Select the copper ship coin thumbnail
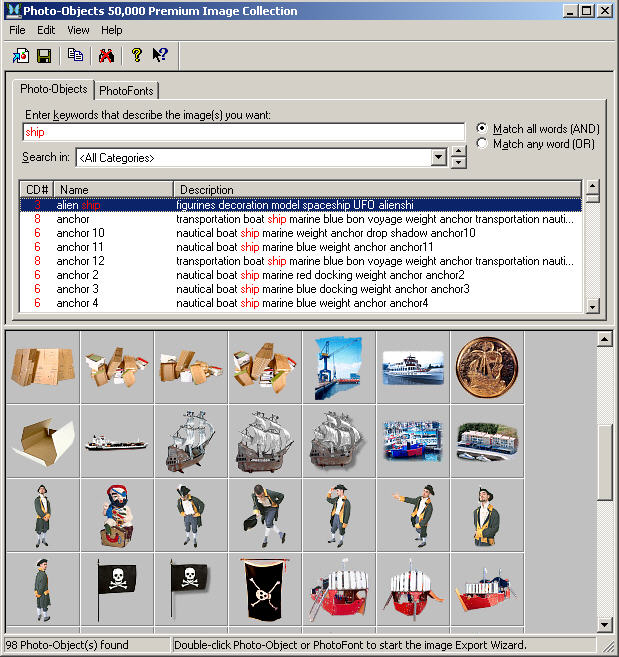The image size is (619, 657). tap(487, 367)
